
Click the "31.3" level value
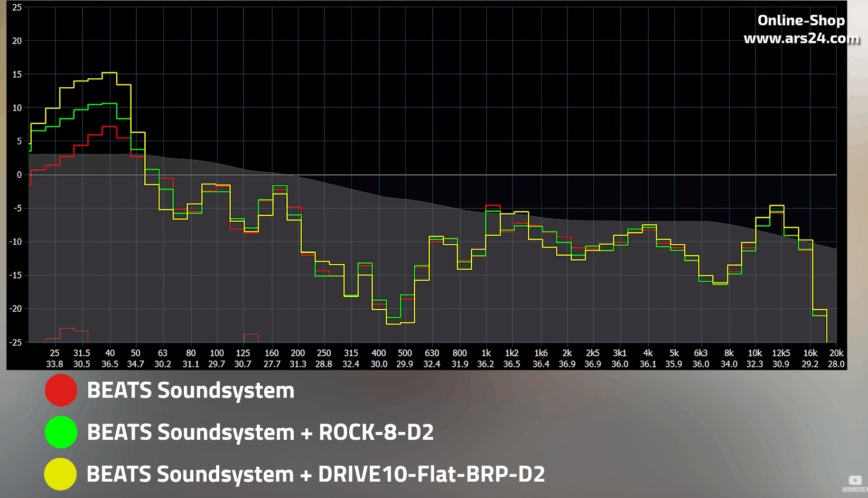(x=298, y=364)
